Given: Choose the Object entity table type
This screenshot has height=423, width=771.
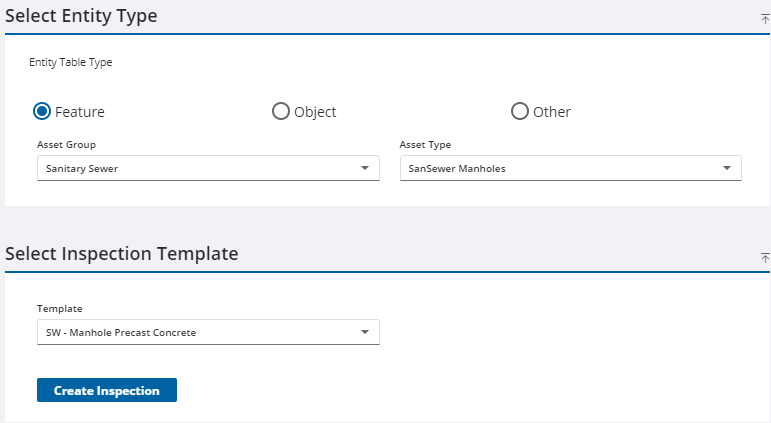Looking at the screenshot, I should 281,111.
